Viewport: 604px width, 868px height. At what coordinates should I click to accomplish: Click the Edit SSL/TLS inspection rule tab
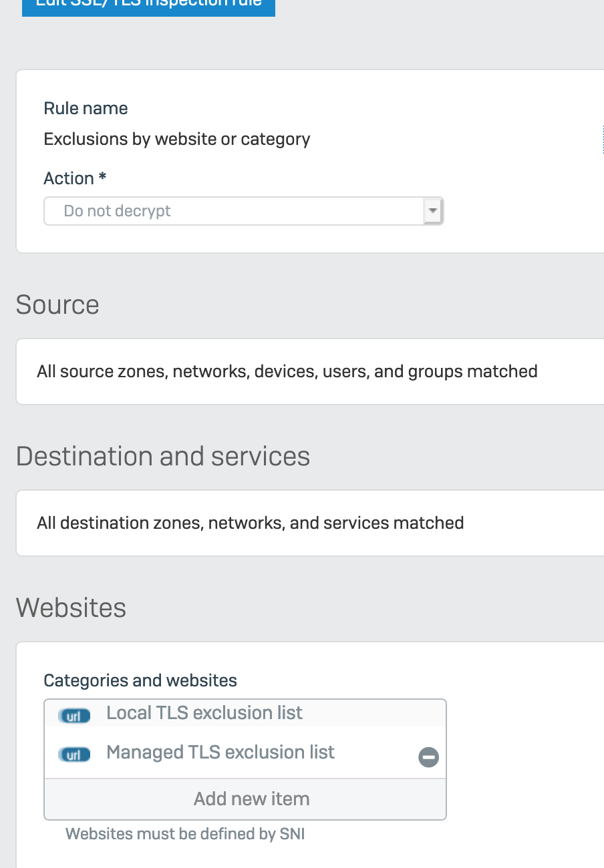148,8
